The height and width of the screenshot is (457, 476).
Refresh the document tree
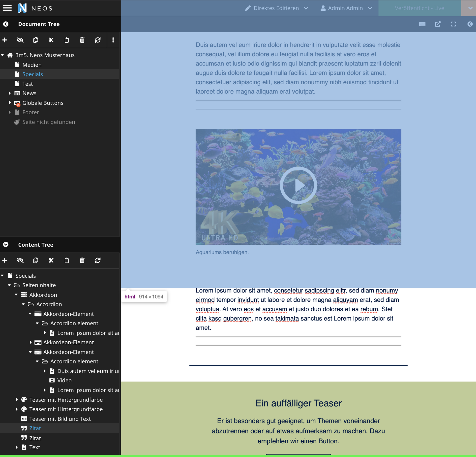click(x=98, y=40)
